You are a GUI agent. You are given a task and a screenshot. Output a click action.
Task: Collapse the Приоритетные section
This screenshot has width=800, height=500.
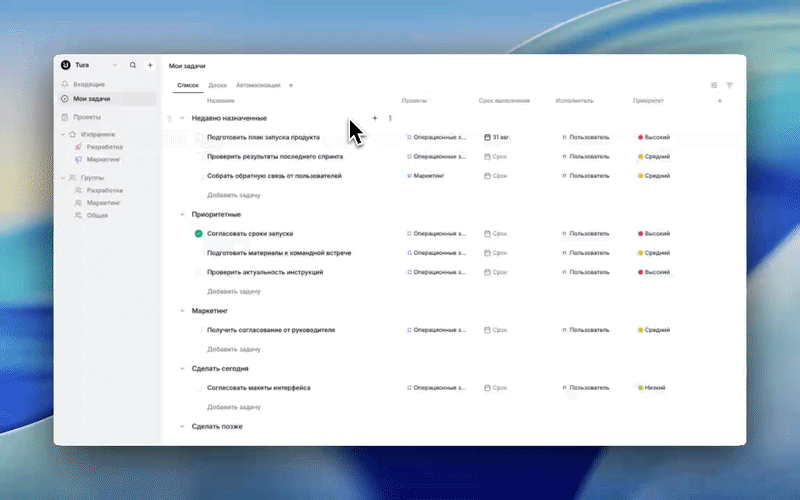[182, 214]
